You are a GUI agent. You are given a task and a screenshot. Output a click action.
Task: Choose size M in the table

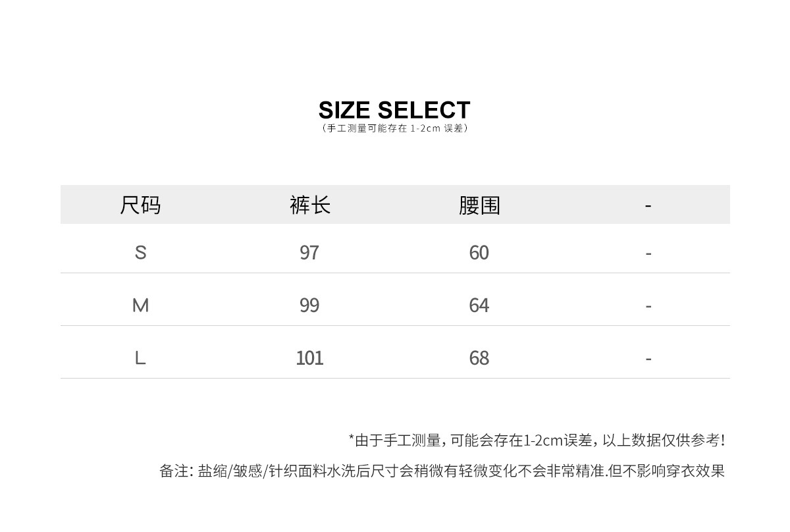point(140,305)
